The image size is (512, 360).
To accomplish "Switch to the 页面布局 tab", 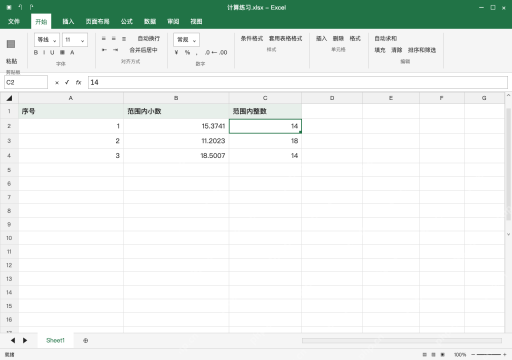I will 97,21.
